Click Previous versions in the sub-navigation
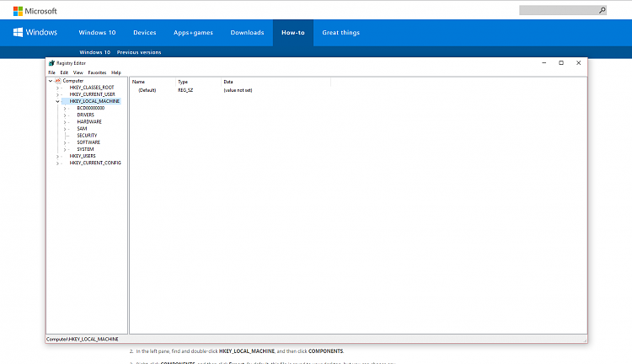Viewport: 632px width, 364px height. [x=139, y=52]
